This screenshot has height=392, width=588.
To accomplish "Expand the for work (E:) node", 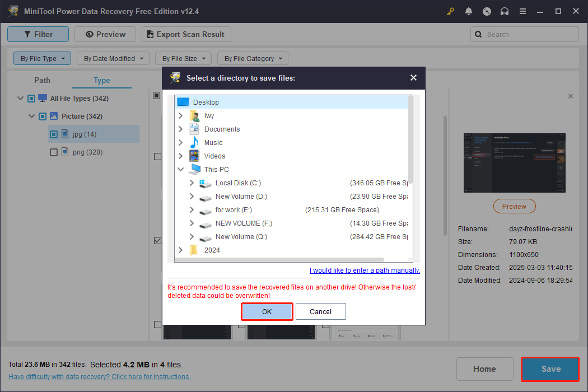I will [192, 209].
